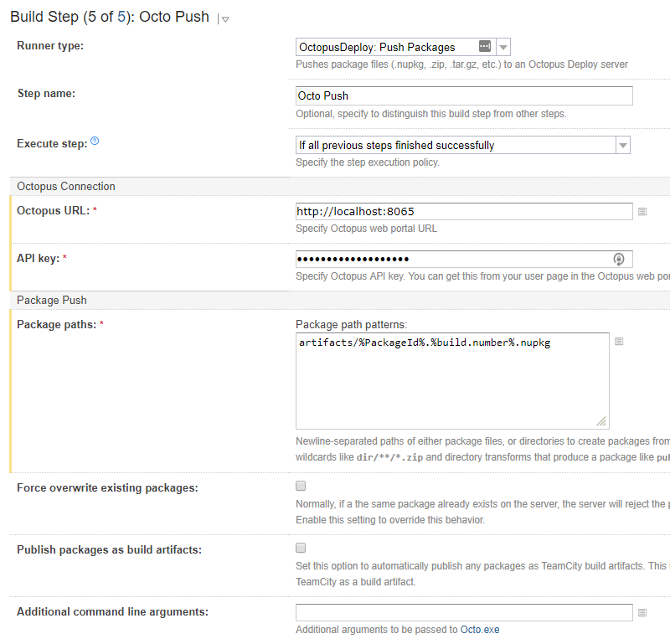This screenshot has width=670, height=644.
Task: Click the password manager icon in API key field
Action: [x=619, y=260]
